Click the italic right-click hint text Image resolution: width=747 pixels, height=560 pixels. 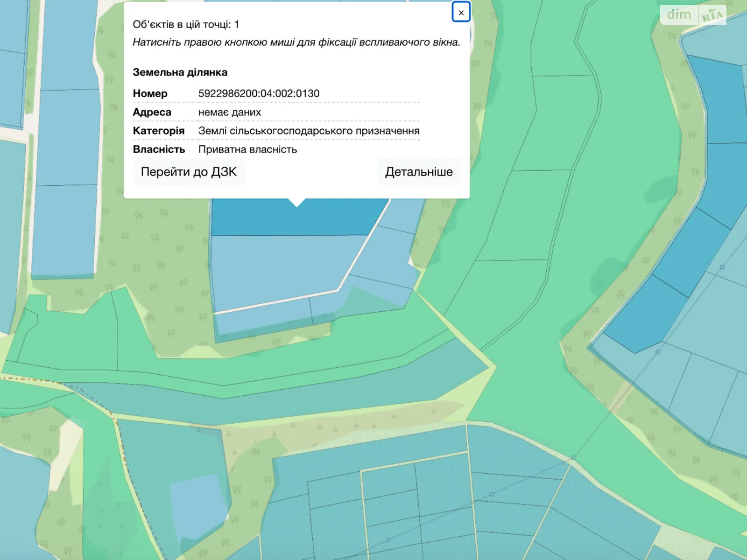tap(296, 42)
